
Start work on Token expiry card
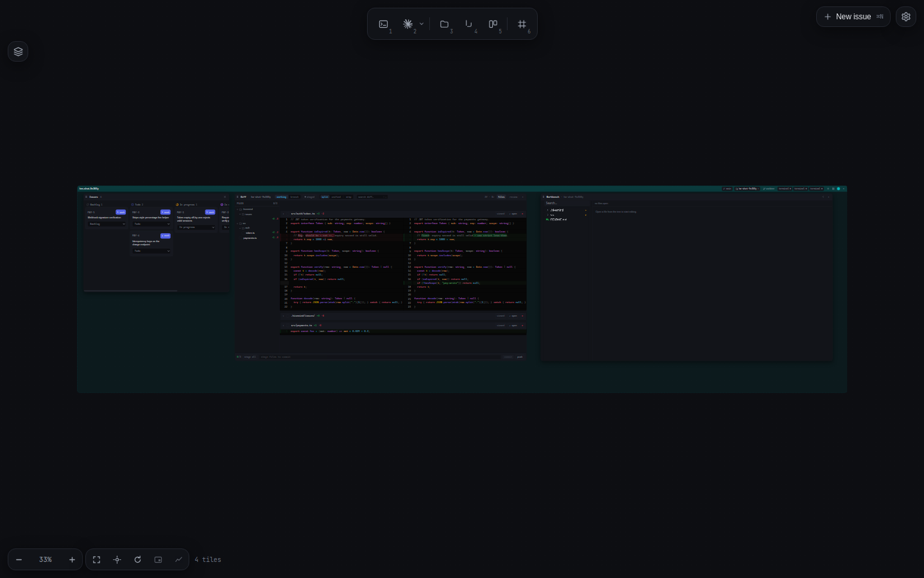210,212
